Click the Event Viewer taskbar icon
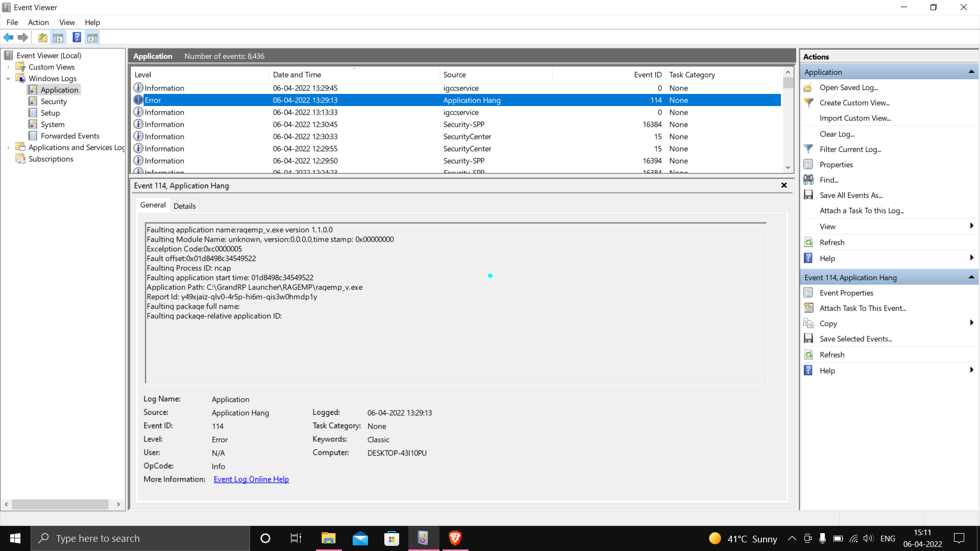 423,538
